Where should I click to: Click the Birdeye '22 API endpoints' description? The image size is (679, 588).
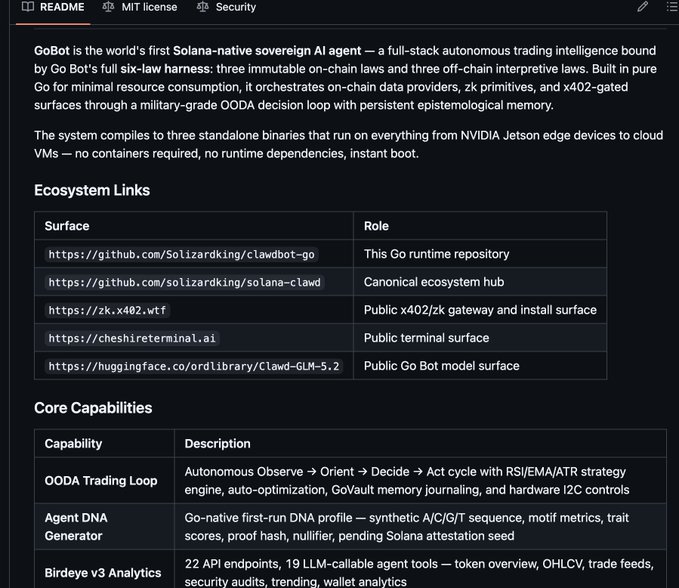[x=419, y=573]
